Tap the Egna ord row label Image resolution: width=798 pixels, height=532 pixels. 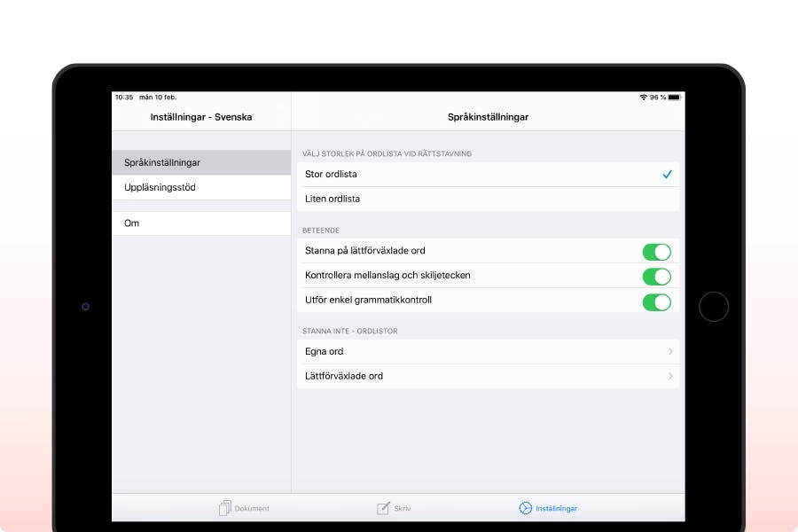click(x=325, y=351)
